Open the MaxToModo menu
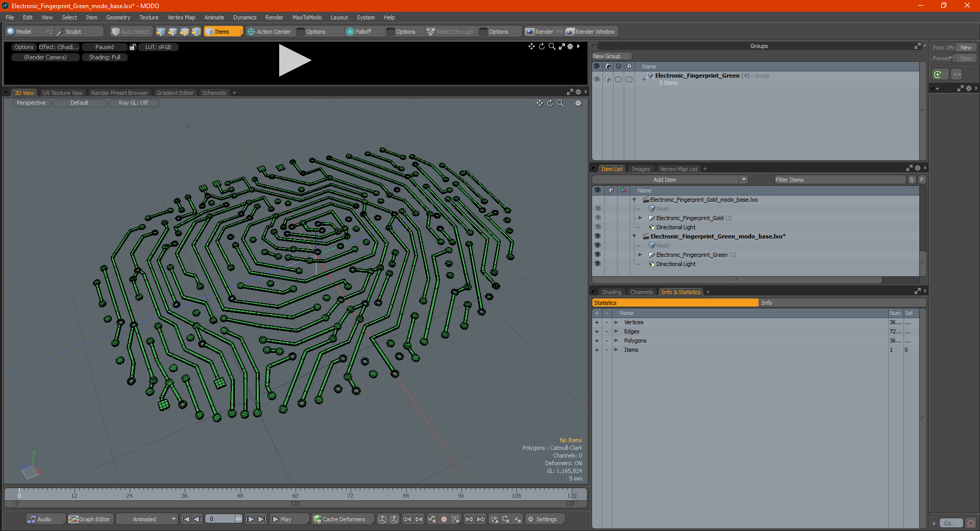The height and width of the screenshot is (531, 980). (307, 17)
